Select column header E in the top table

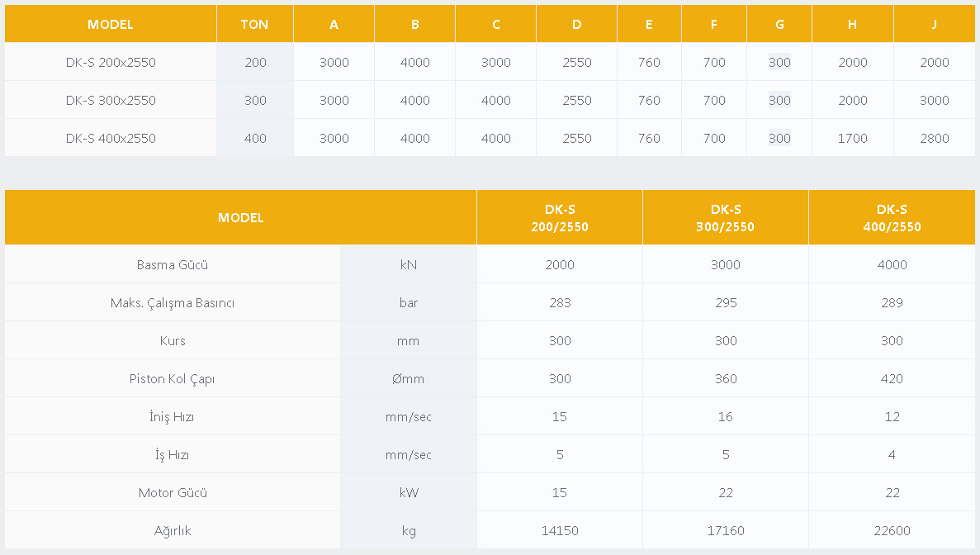click(x=650, y=25)
